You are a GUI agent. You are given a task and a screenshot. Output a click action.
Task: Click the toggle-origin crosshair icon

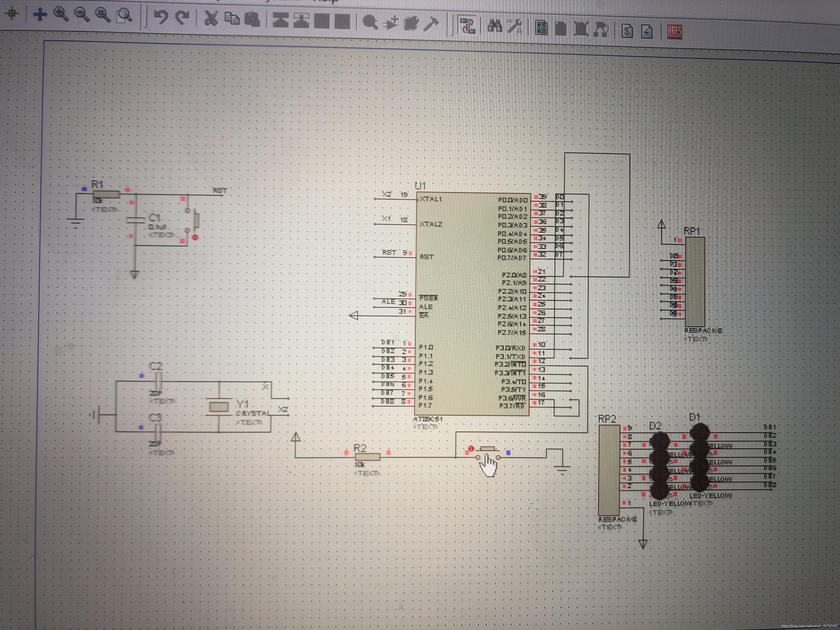(12, 14)
